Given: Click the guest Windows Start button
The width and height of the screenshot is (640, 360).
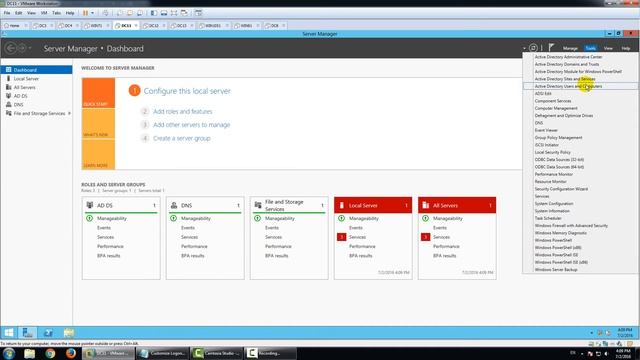Looking at the screenshot, I should pyautogui.click(x=9, y=333).
